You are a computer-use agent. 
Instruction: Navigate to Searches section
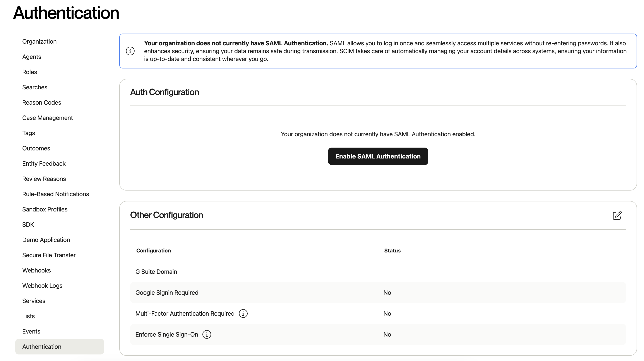[35, 87]
